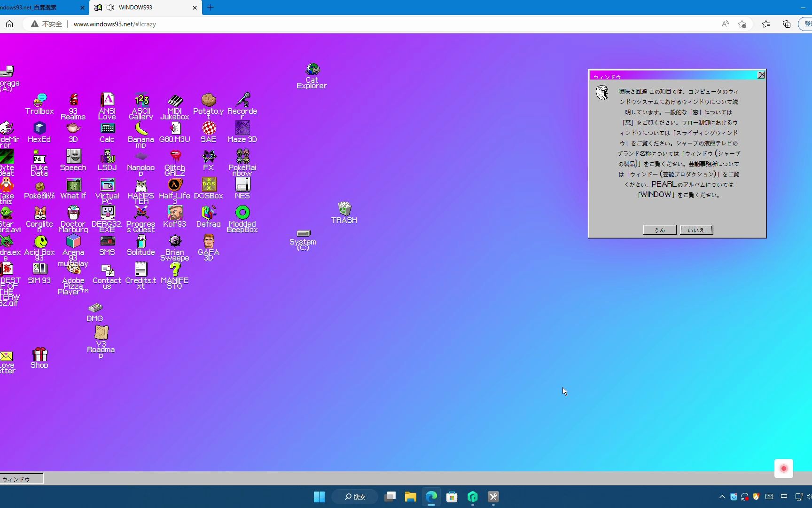Image resolution: width=812 pixels, height=508 pixels.
Task: Open the Cat Explorer desktop icon
Action: (x=312, y=75)
